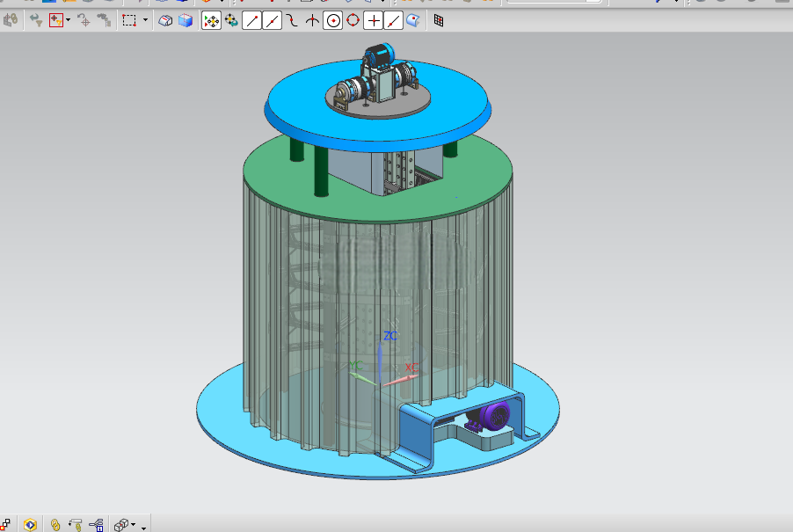
Task: Click the greyed stepped blocks icon
Action: [x=105, y=20]
